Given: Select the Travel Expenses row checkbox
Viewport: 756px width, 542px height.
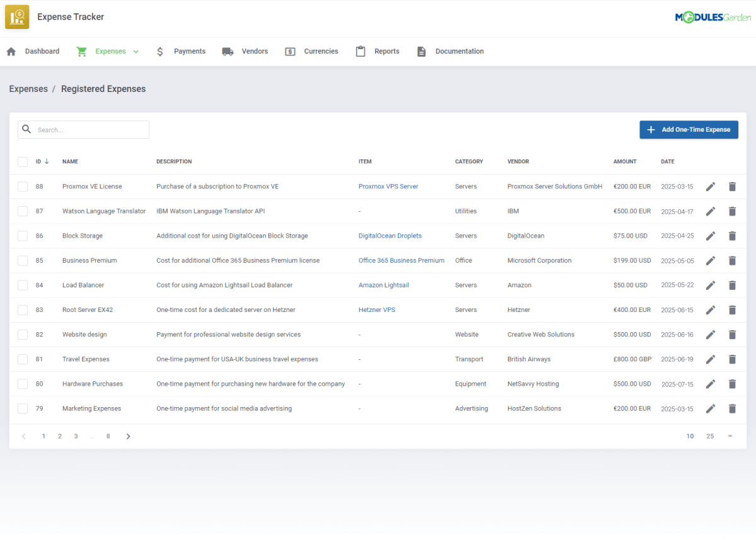Looking at the screenshot, I should pos(23,359).
